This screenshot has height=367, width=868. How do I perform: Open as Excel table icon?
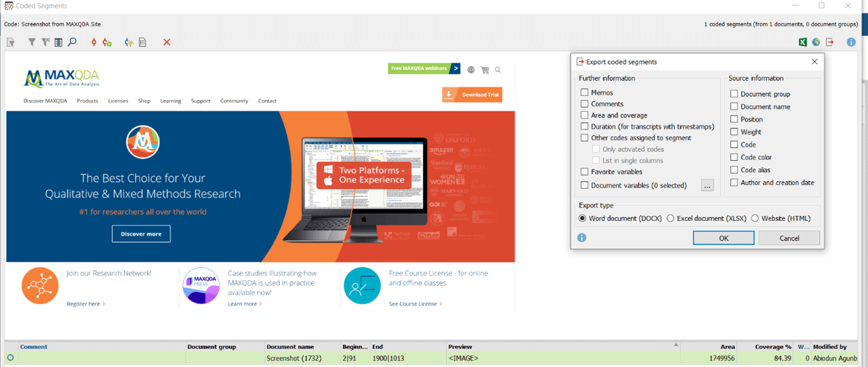click(x=802, y=43)
